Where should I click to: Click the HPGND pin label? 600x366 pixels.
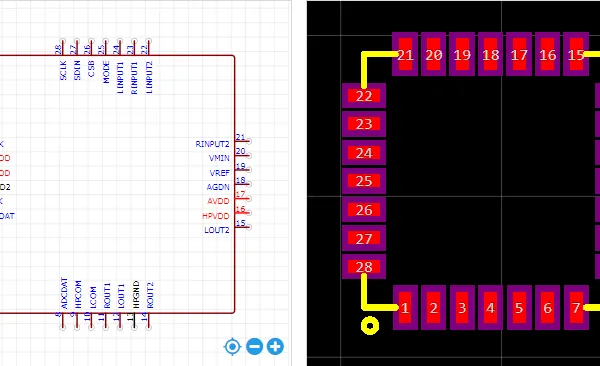(135, 294)
